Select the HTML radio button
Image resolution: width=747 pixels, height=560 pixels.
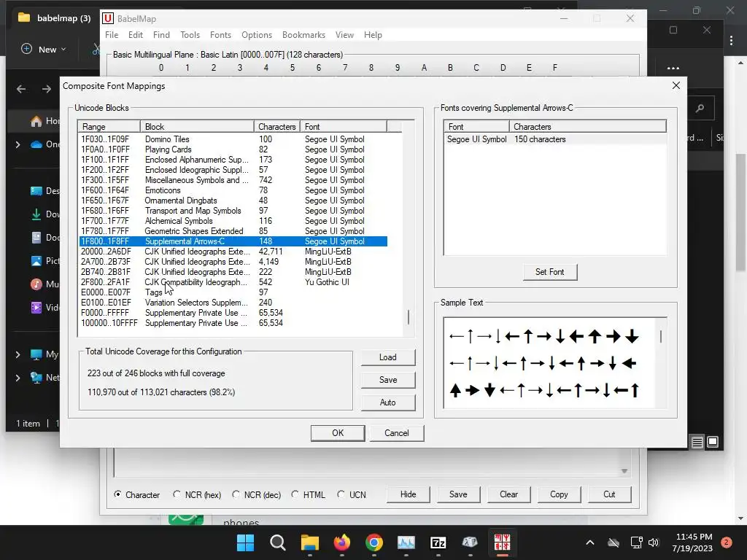click(x=295, y=494)
